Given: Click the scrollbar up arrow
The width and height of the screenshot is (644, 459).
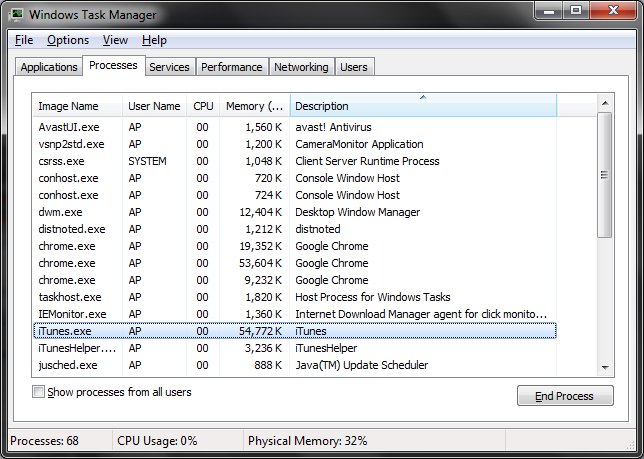Looking at the screenshot, I should 604,104.
